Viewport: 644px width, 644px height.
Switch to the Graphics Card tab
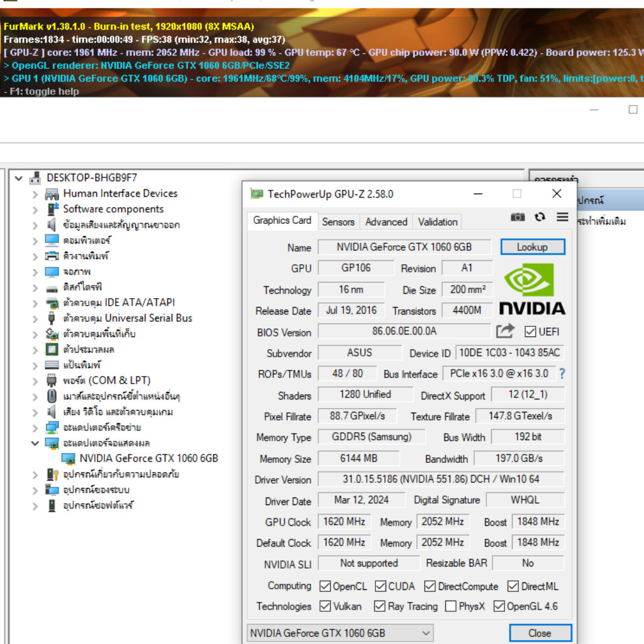click(282, 221)
